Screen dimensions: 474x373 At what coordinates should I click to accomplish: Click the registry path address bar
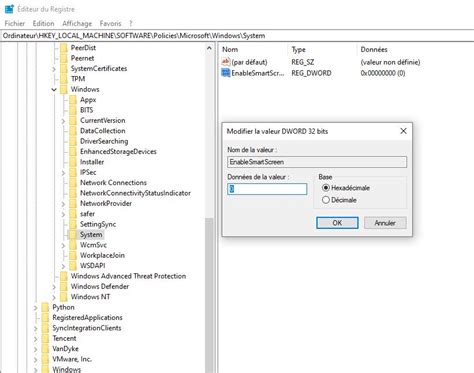(x=237, y=36)
